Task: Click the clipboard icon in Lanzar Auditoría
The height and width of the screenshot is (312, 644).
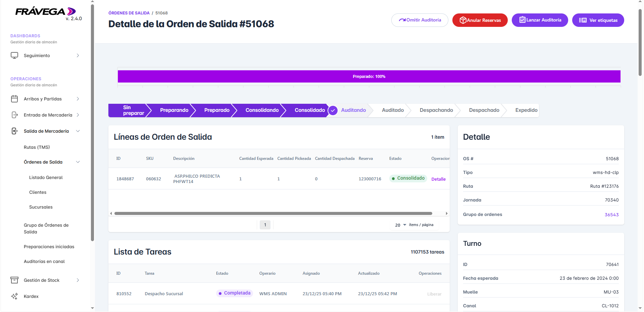Action: 523,20
